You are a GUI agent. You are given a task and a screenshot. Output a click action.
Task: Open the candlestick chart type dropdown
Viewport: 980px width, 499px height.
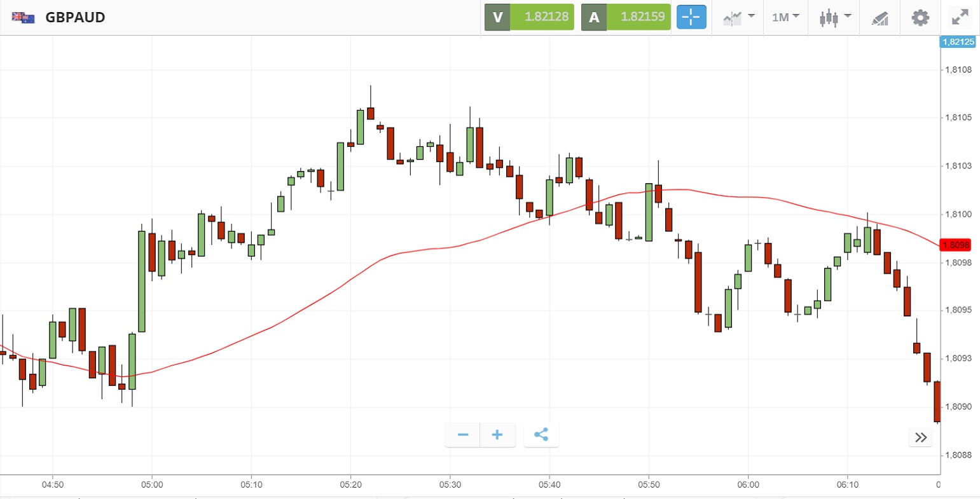835,17
